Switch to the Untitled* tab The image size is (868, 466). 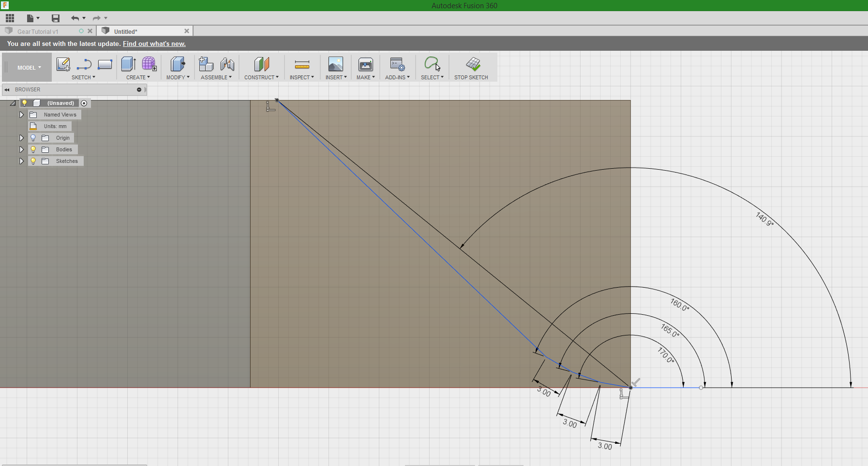[x=126, y=31]
